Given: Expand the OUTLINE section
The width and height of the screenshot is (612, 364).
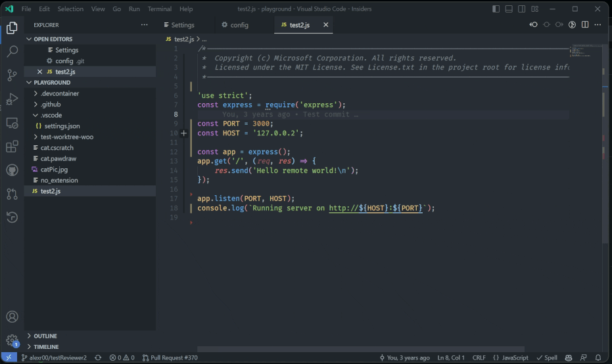Looking at the screenshot, I should pos(45,336).
